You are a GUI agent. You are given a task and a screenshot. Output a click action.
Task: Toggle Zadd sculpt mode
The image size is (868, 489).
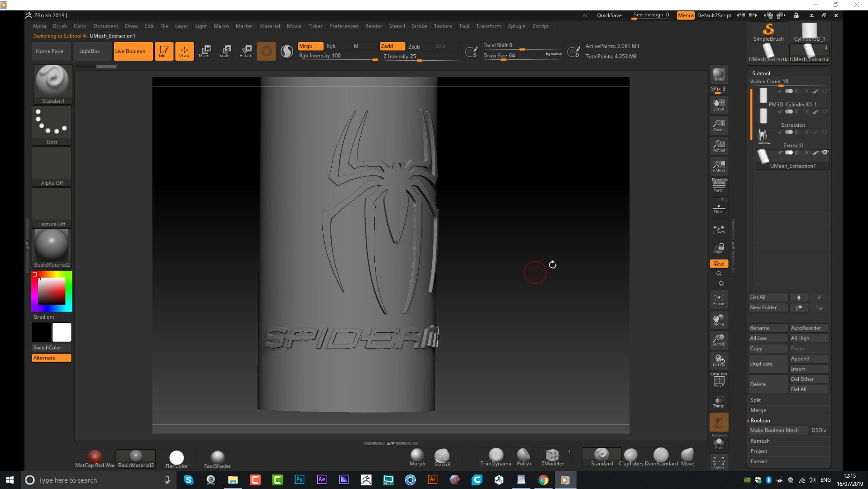[x=392, y=46]
